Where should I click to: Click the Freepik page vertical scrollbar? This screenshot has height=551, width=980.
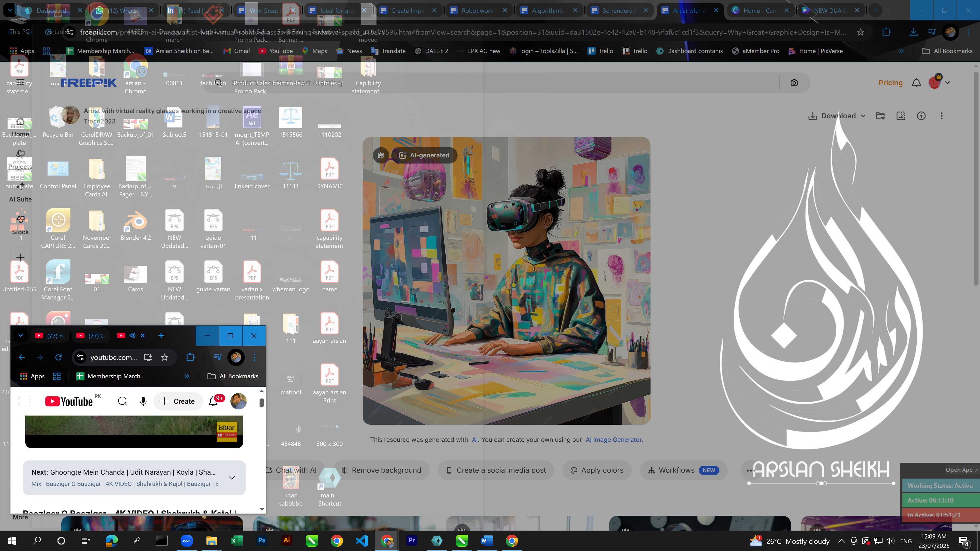tap(976, 179)
